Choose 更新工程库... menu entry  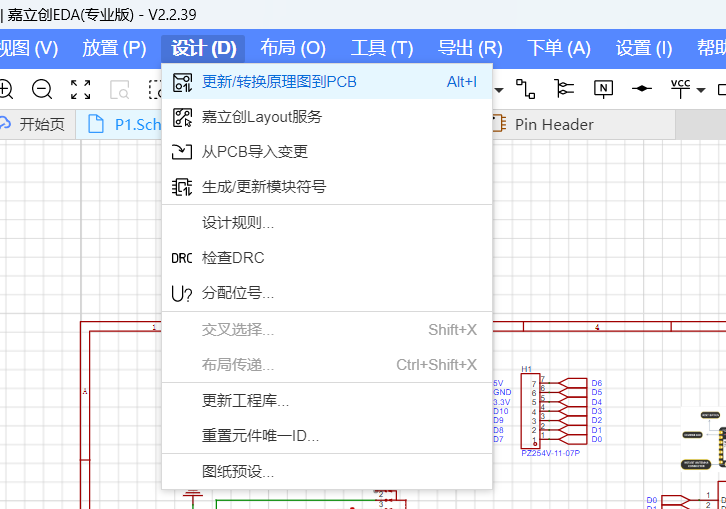tap(327, 401)
